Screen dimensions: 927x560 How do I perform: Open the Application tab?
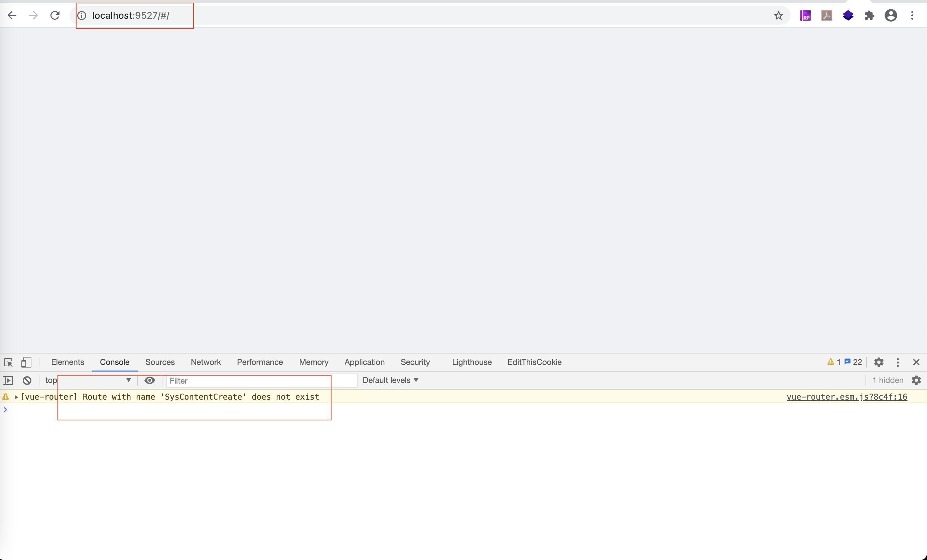[x=365, y=362]
